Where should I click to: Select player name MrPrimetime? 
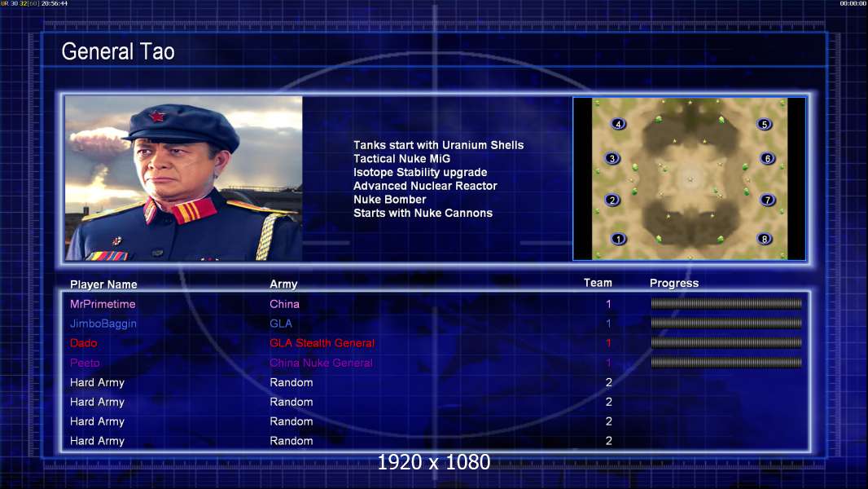tap(103, 304)
